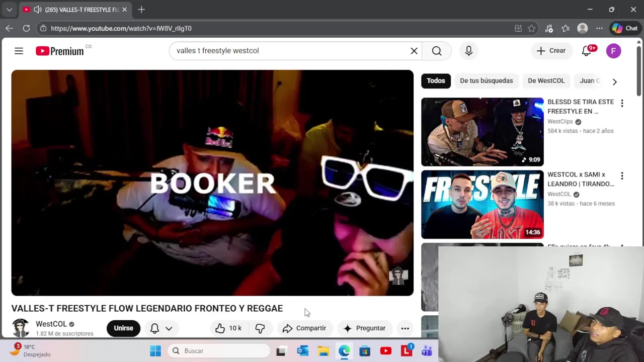Open the BLESSD SE TIRA ESTE FREESTYLE title

(x=581, y=107)
